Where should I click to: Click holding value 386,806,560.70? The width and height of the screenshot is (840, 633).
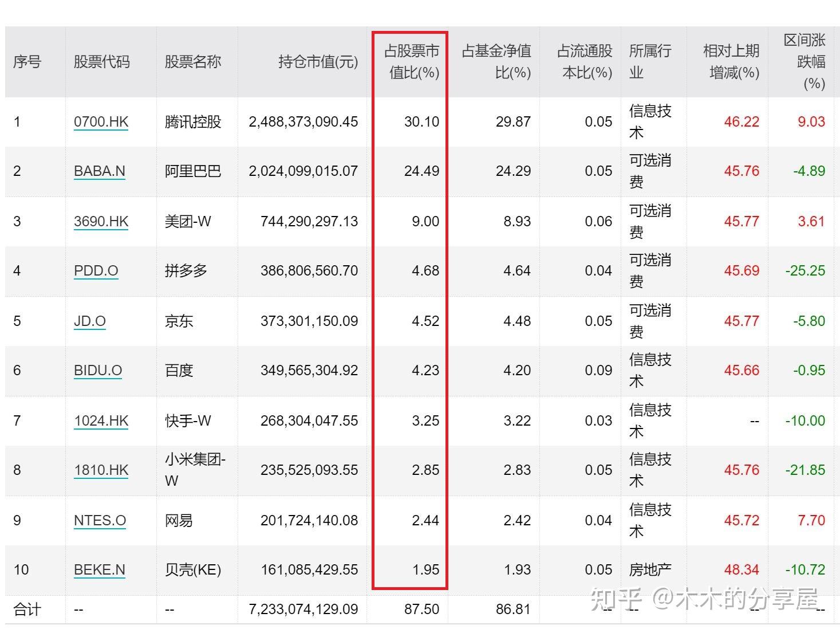[309, 270]
